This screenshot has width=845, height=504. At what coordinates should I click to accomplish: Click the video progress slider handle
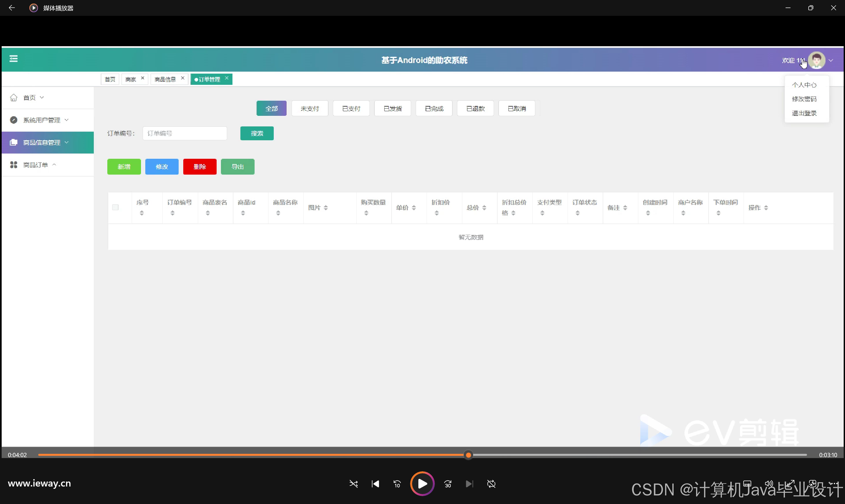468,455
